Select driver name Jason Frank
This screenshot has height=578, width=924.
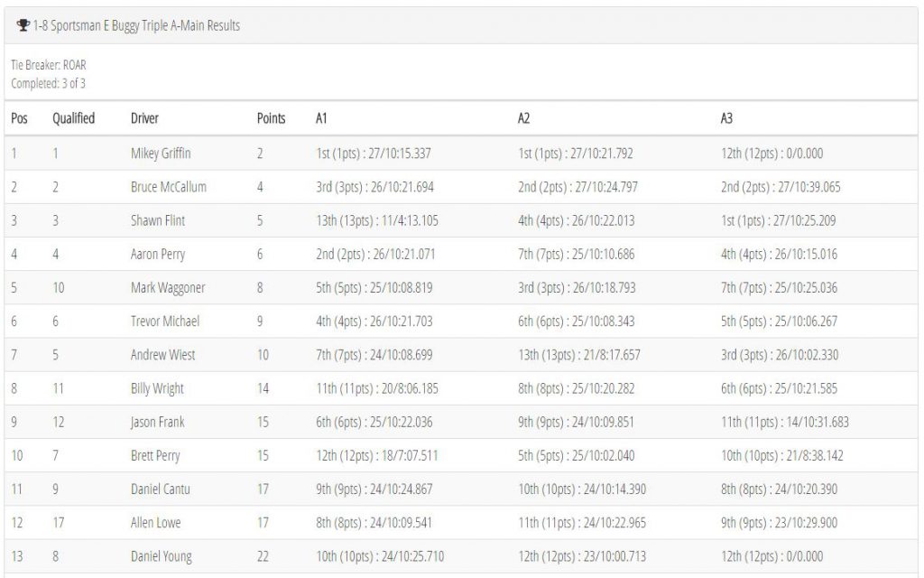click(157, 423)
